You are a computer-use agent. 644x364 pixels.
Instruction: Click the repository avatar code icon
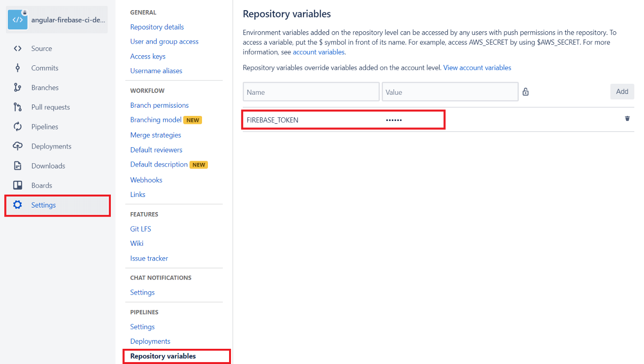(x=17, y=20)
